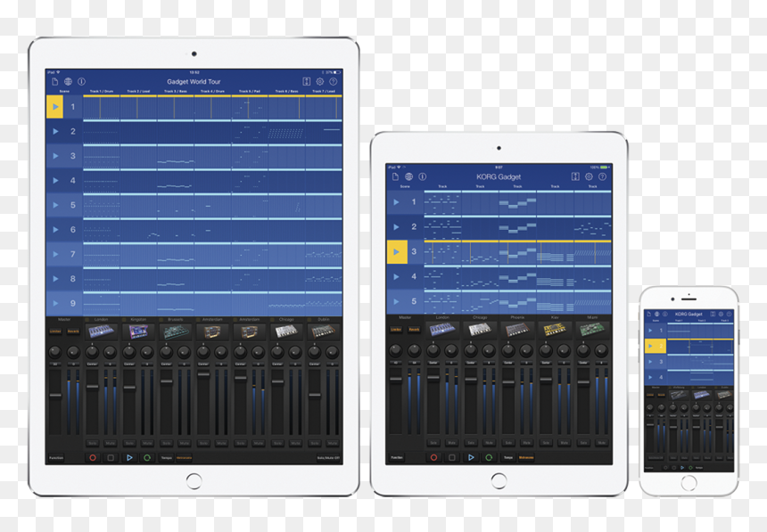
Task: Stop playback on the large iPad transport
Action: [x=111, y=458]
